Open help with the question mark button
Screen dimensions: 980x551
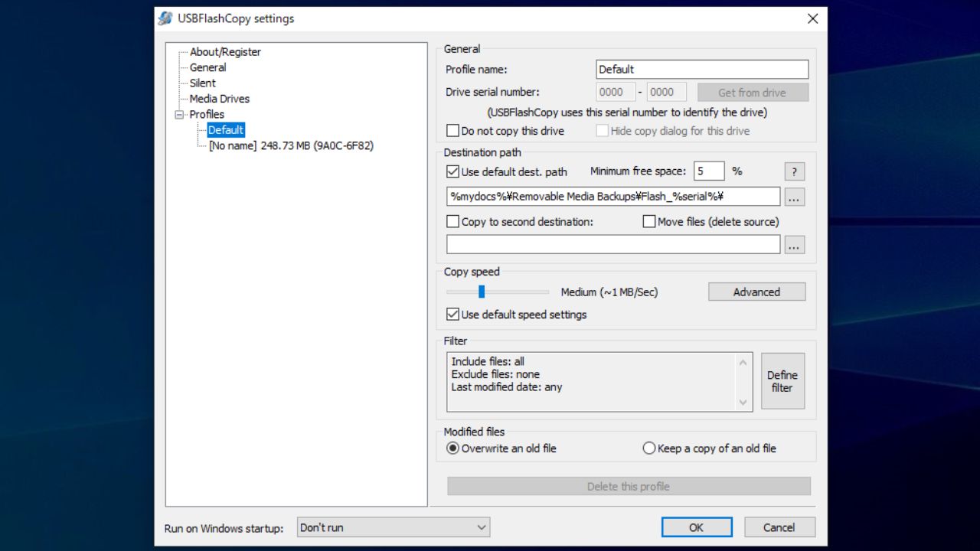(x=794, y=171)
